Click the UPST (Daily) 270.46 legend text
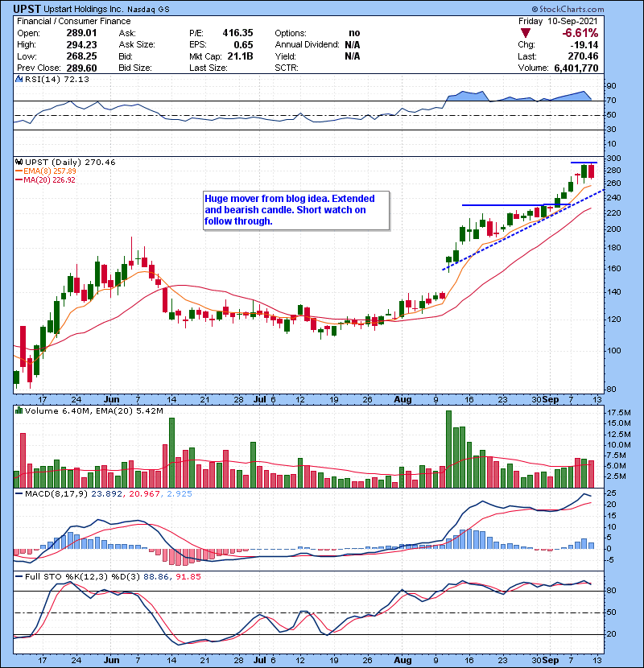The width and height of the screenshot is (644, 668). point(70,162)
